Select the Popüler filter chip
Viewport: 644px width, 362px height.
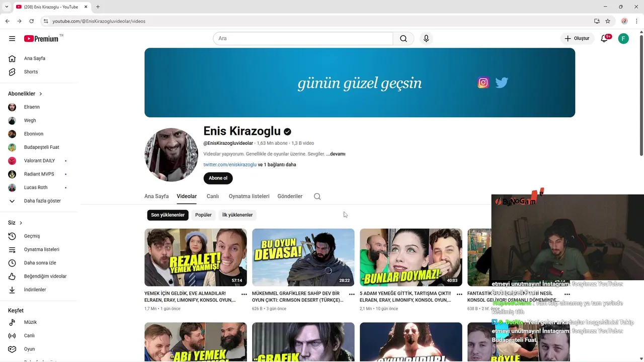[203, 215]
